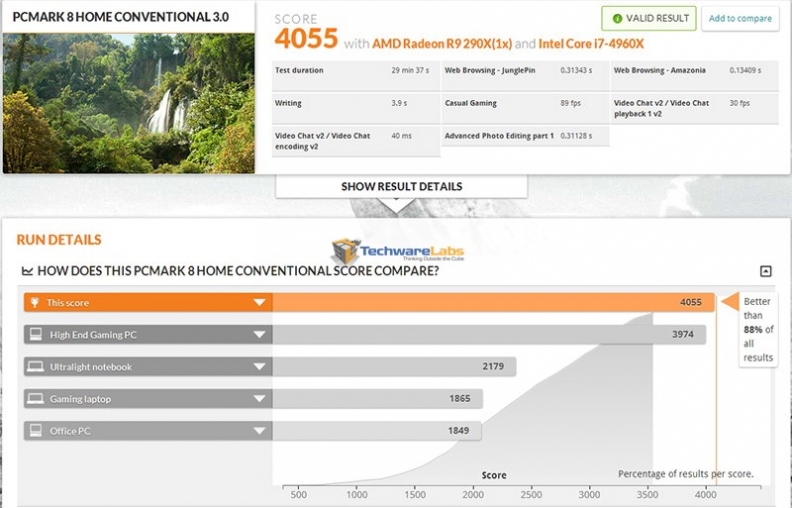
Task: Click the 1865 Gaming laptop bar
Action: click(378, 399)
